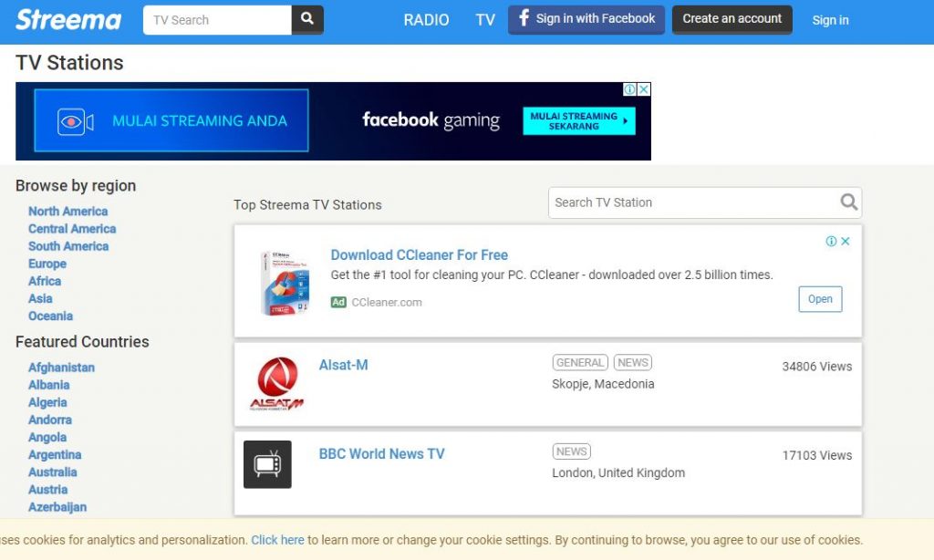Click magnifier icon in Search TV Station box

tap(848, 202)
